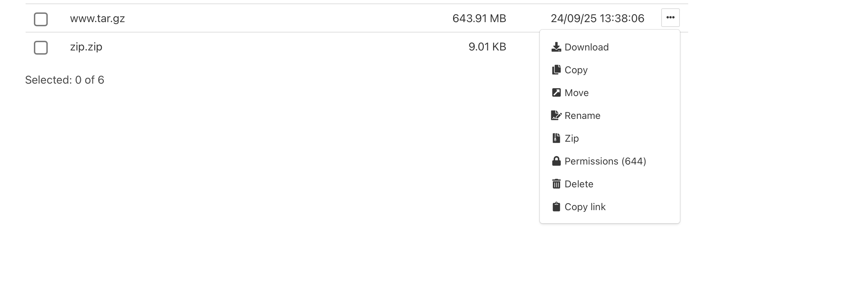This screenshot has width=868, height=291.
Task: Click the Copy documents icon
Action: (x=556, y=70)
